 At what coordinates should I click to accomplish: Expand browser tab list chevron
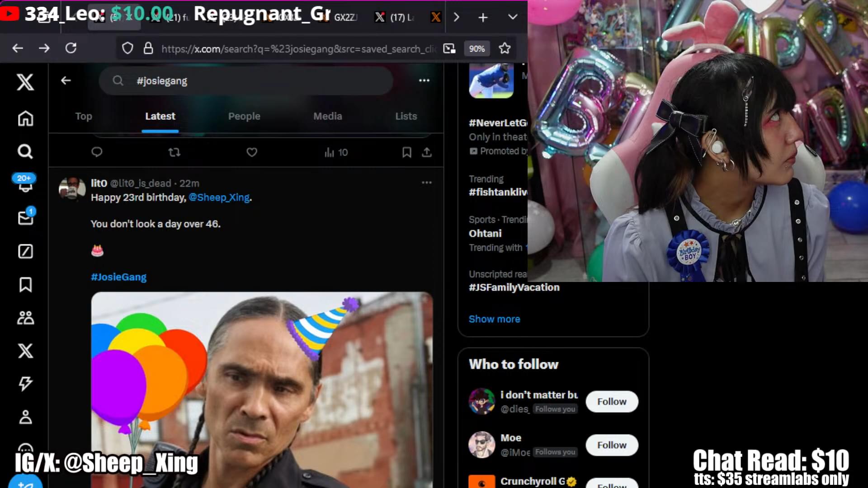(512, 17)
